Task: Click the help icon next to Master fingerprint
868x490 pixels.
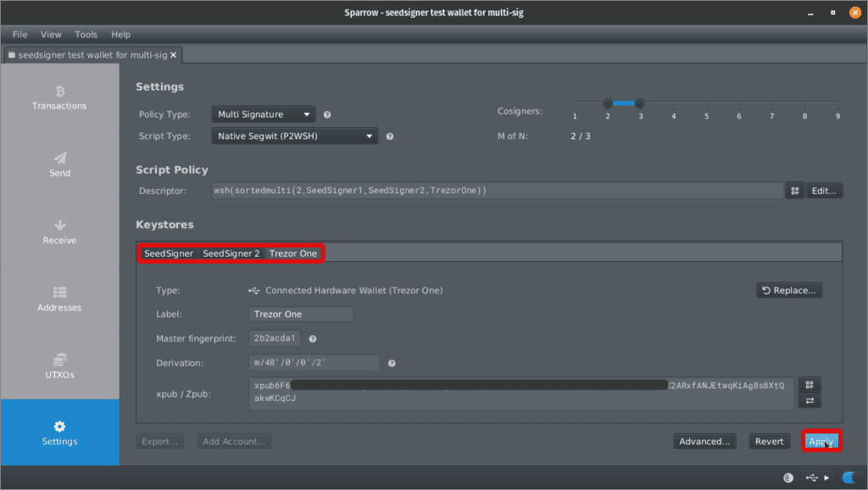Action: pos(313,338)
